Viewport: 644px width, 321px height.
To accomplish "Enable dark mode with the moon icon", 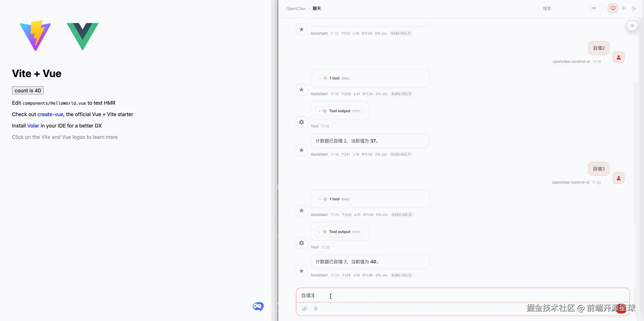I will click(634, 8).
